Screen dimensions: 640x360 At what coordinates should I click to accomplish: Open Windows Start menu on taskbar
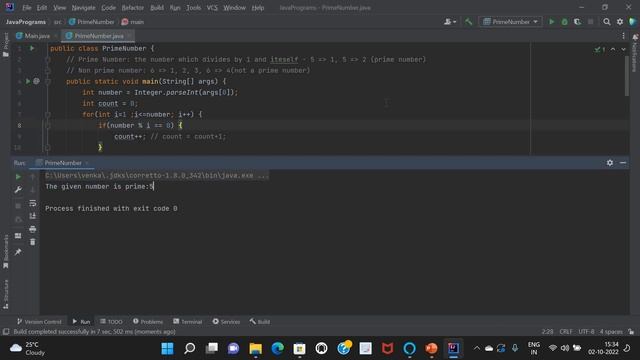tap(167, 349)
